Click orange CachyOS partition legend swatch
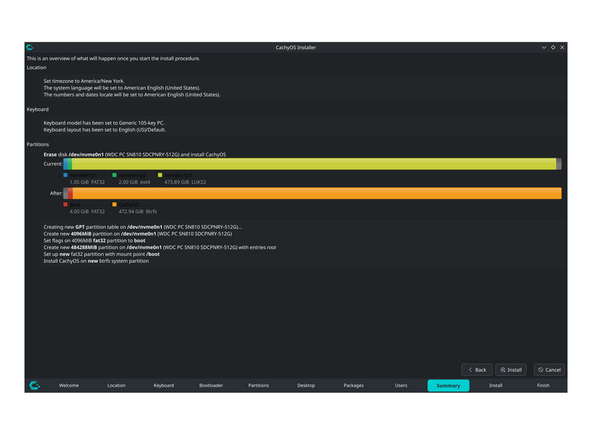This screenshot has width=592, height=444. (x=114, y=205)
